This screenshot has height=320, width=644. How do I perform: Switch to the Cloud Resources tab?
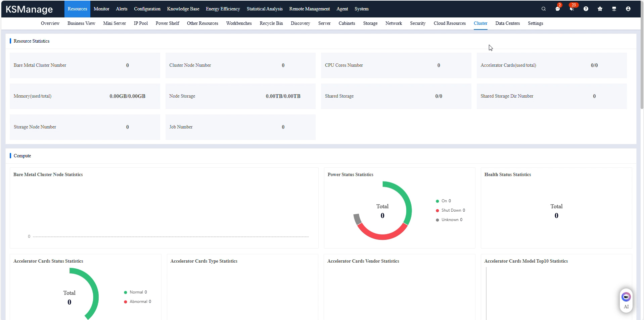click(449, 23)
